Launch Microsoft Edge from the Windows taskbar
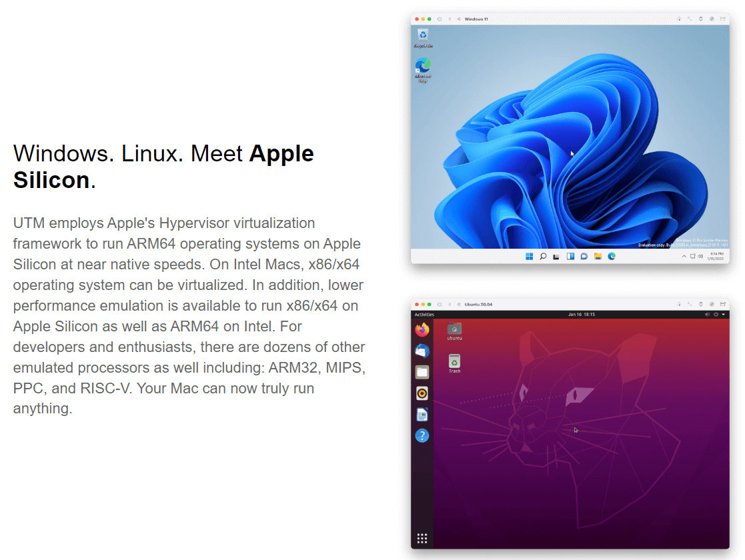Image resolution: width=745 pixels, height=560 pixels. (x=611, y=256)
